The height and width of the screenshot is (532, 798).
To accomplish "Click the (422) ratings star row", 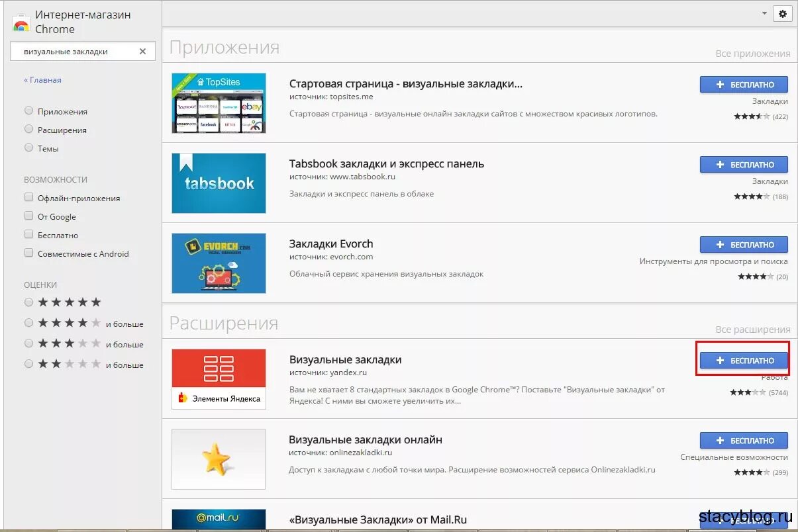I will coord(761,116).
